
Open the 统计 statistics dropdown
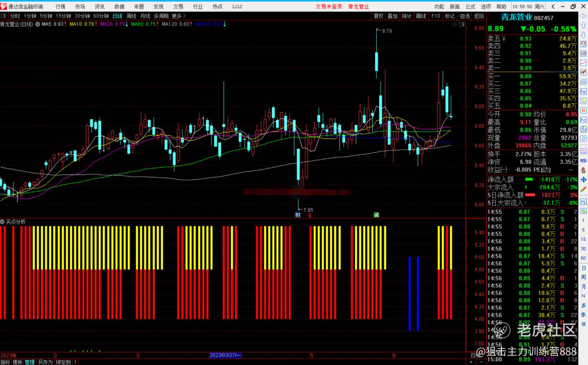pos(406,16)
